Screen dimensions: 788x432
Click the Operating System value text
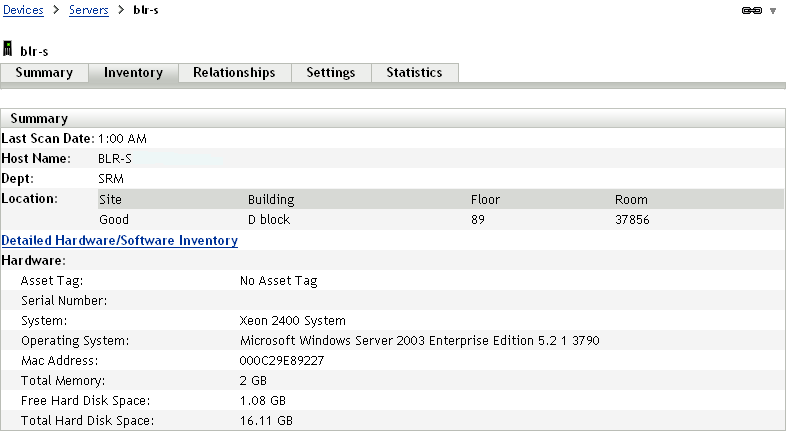[419, 341]
